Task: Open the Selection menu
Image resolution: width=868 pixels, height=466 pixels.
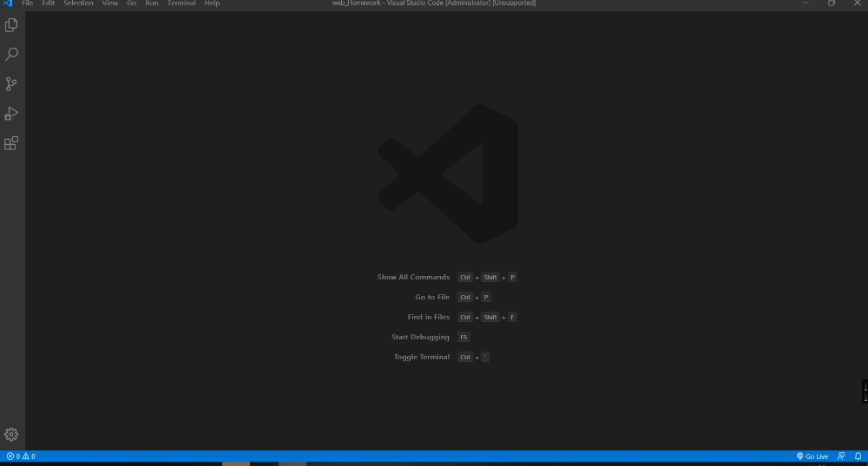Action: point(78,3)
